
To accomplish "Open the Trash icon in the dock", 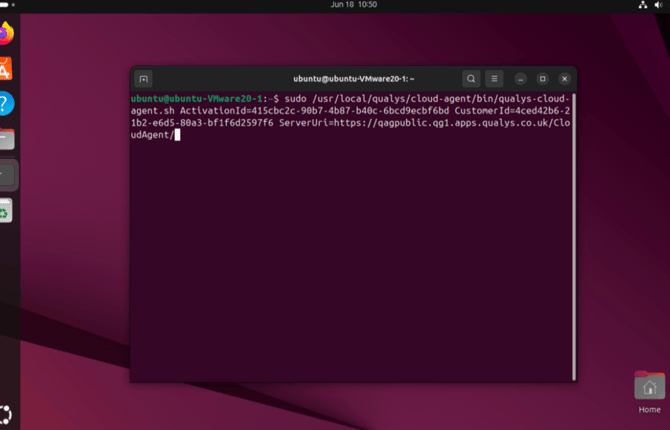I will pyautogui.click(x=6, y=210).
